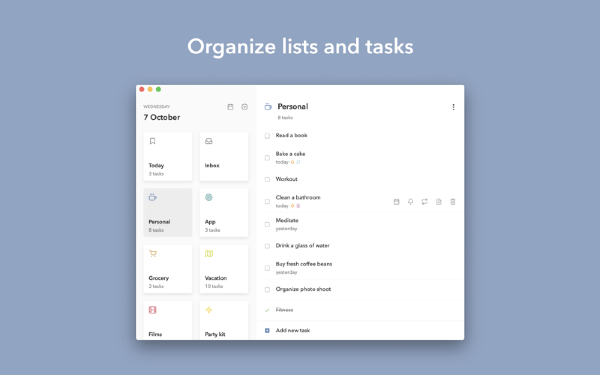Uncheck the completed Fitness task

click(267, 310)
